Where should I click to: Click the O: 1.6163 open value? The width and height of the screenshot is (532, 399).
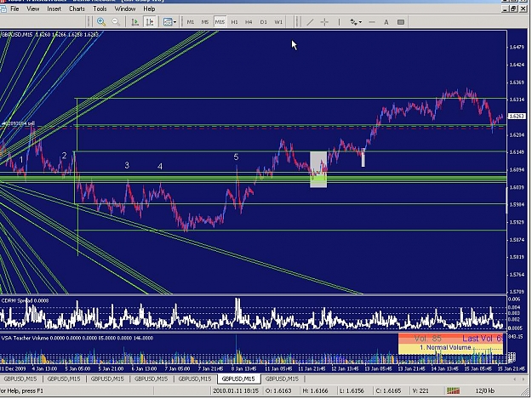click(278, 390)
